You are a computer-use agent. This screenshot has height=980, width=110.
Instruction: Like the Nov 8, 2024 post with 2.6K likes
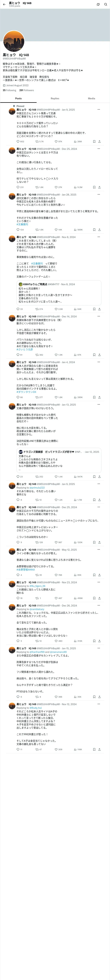(59, 309)
